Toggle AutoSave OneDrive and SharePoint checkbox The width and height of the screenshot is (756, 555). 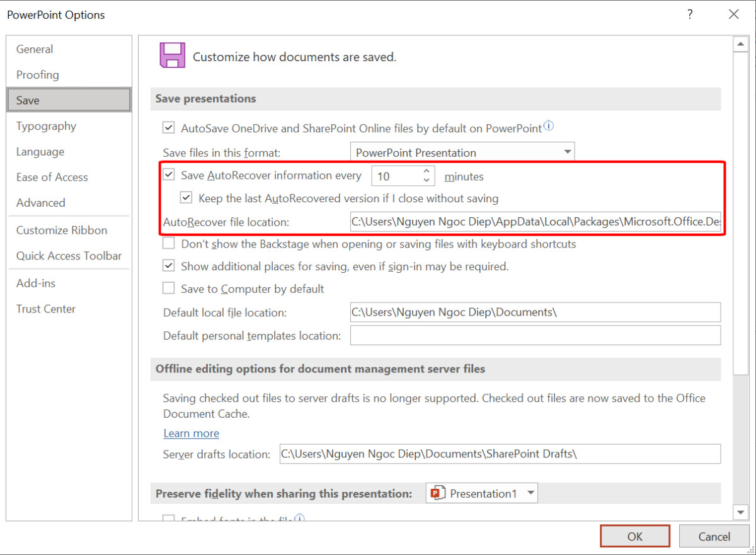point(169,128)
